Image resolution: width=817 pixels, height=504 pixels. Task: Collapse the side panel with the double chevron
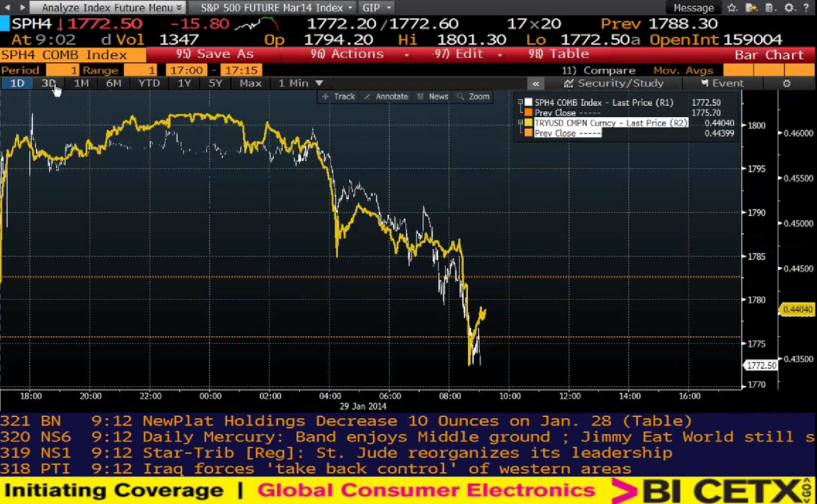(x=536, y=84)
